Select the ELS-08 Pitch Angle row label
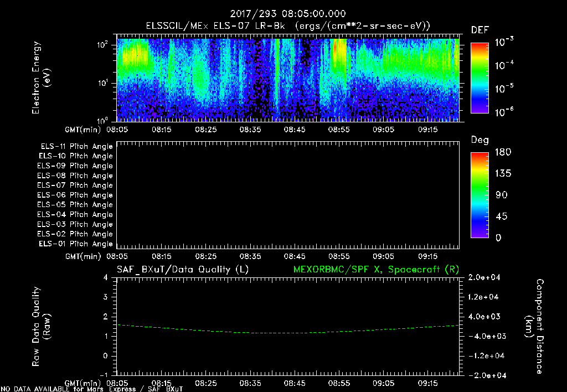Screen dimensions: 567x392 click(x=75, y=176)
